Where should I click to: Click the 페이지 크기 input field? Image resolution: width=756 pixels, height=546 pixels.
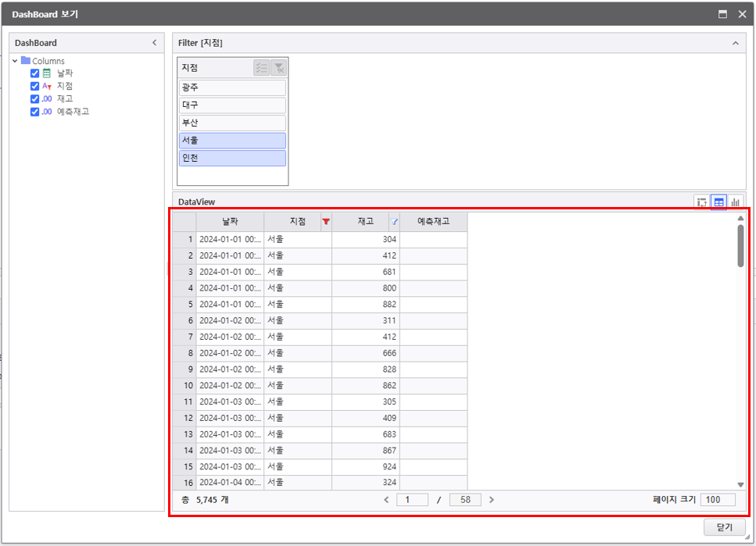click(718, 500)
